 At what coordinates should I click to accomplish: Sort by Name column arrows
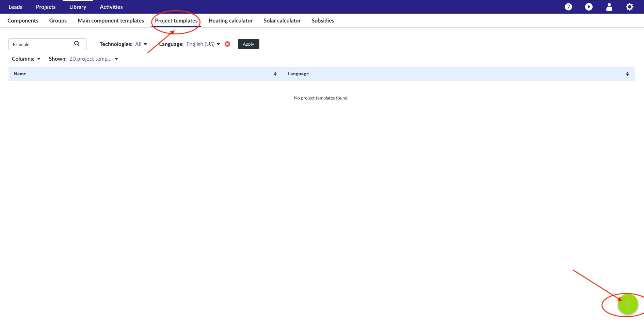275,74
